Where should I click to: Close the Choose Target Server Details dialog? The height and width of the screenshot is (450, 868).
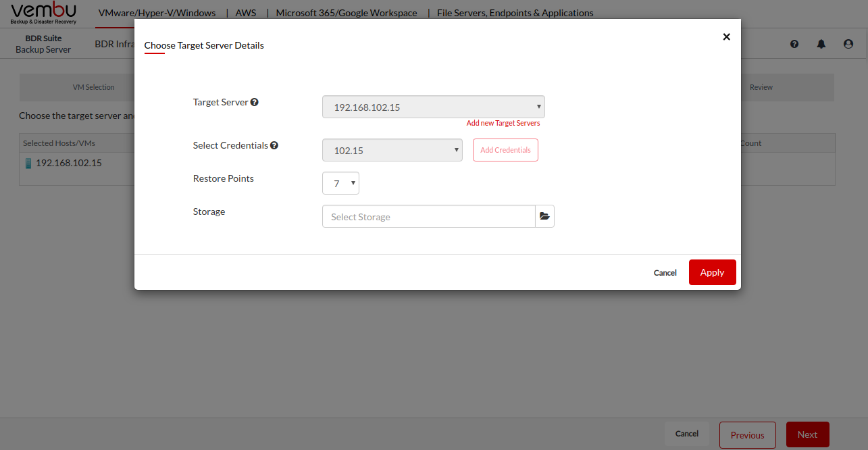pos(726,37)
